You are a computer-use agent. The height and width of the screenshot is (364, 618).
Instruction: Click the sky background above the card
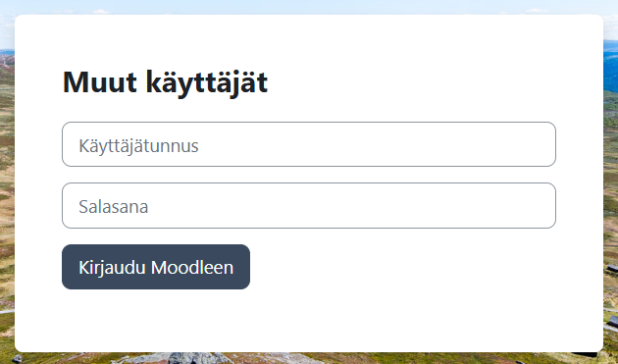tap(309, 7)
